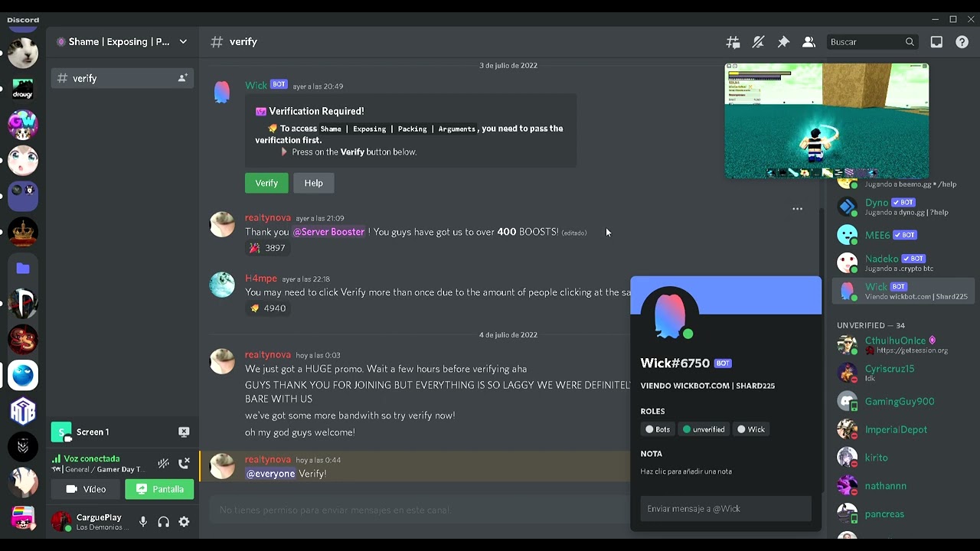The image size is (980, 551).
Task: Toggle microphone mute in user panel
Action: pos(142,522)
